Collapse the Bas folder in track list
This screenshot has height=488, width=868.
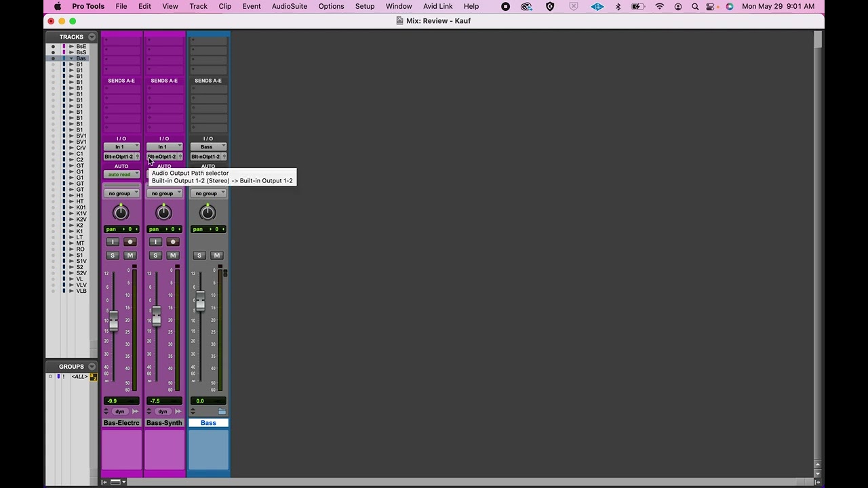pos(71,58)
